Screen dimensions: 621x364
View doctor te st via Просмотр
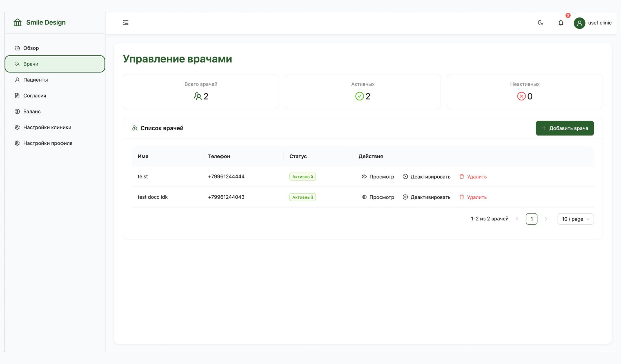(x=378, y=177)
